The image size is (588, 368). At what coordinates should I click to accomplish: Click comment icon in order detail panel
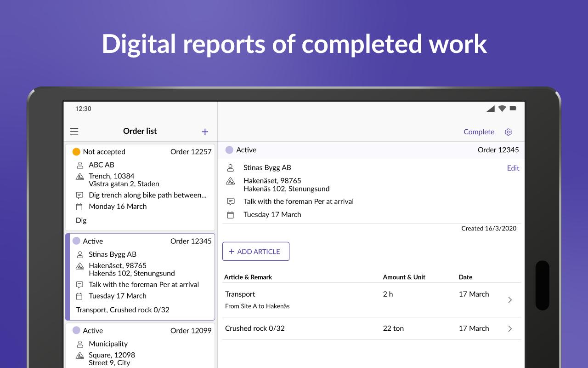point(231,201)
